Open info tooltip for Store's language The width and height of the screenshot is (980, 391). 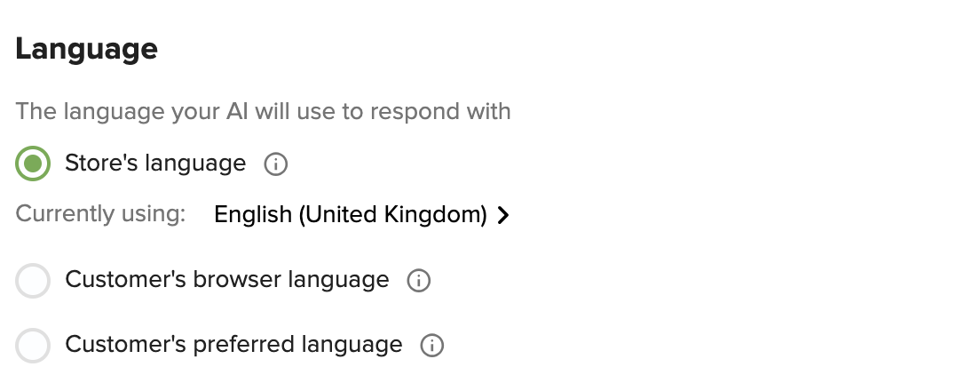point(275,164)
